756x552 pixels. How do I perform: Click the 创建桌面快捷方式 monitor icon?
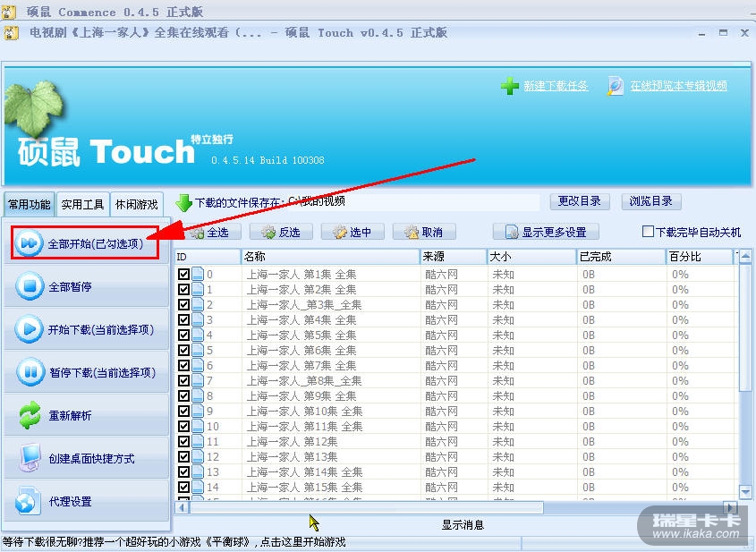[30, 457]
